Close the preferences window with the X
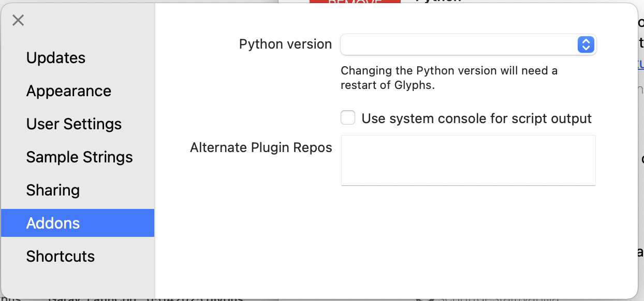Screen dimensions: 644x301 coord(18,20)
